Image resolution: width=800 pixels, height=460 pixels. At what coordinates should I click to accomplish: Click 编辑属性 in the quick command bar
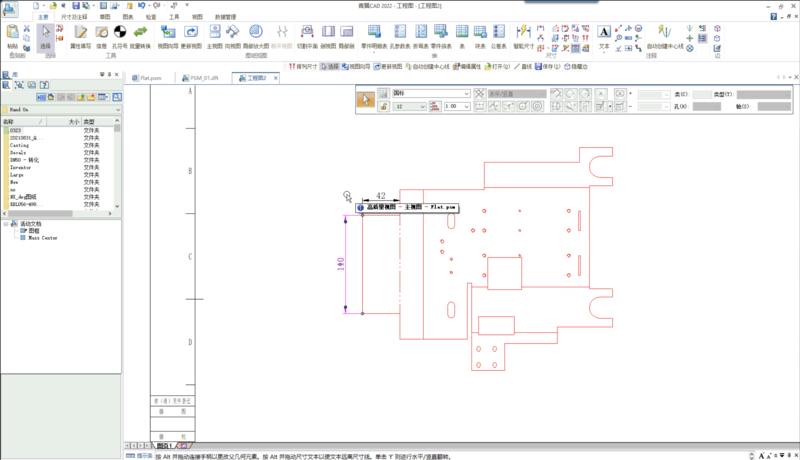[465, 66]
